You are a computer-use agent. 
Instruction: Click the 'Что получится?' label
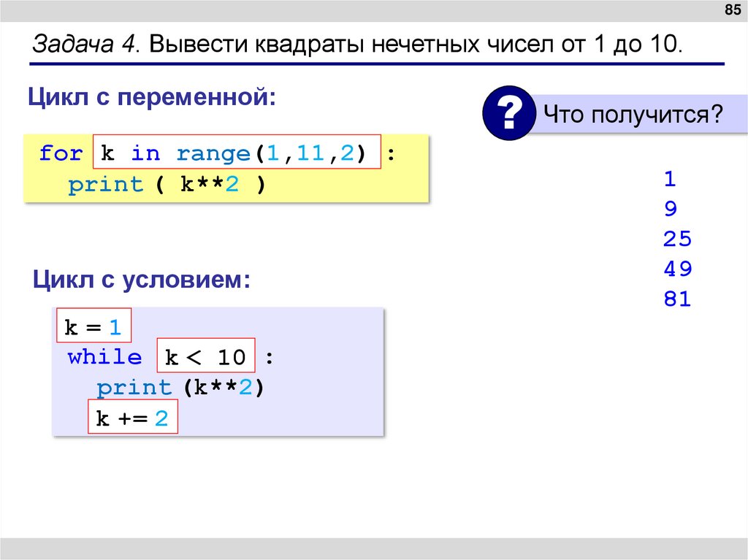pyautogui.click(x=633, y=113)
